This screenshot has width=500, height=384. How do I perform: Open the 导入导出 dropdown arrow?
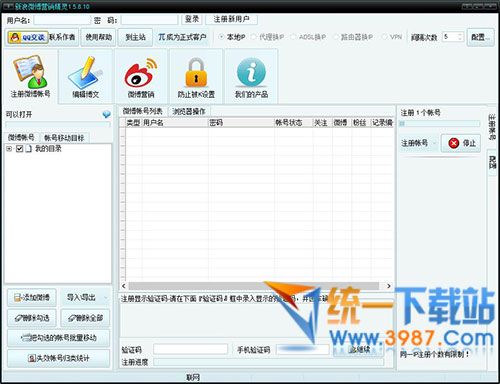click(x=106, y=298)
